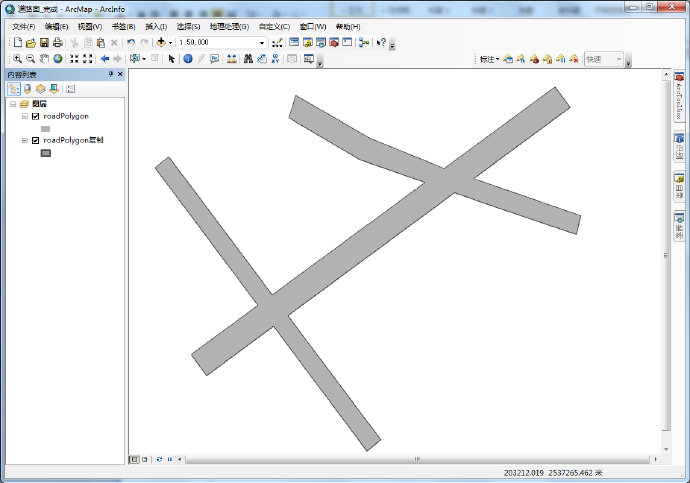Click the Fixed Zoom Out icon

pos(88,59)
